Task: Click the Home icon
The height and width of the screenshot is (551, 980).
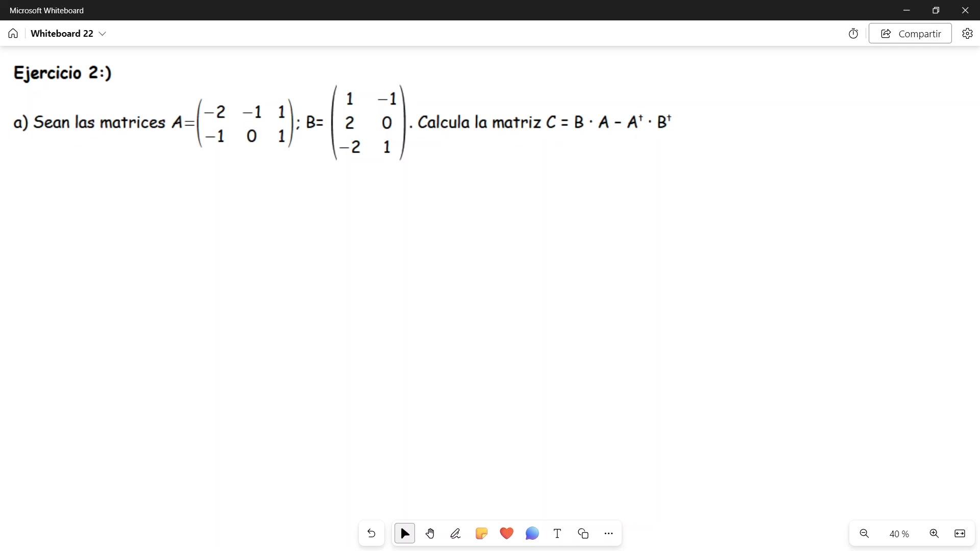Action: (x=13, y=34)
